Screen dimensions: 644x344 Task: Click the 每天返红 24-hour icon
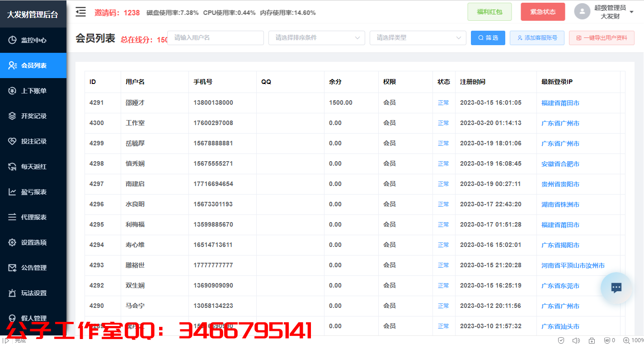[x=13, y=167]
